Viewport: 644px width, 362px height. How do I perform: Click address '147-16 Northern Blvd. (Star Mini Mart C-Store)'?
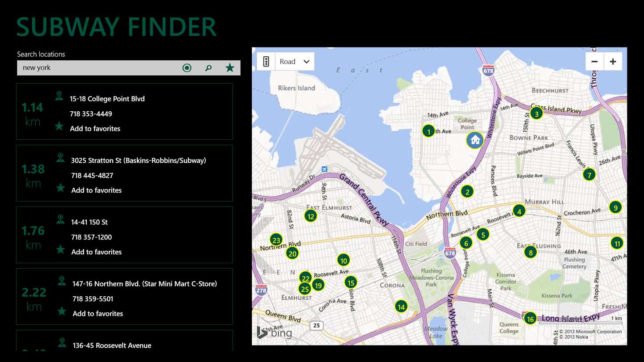(x=145, y=284)
